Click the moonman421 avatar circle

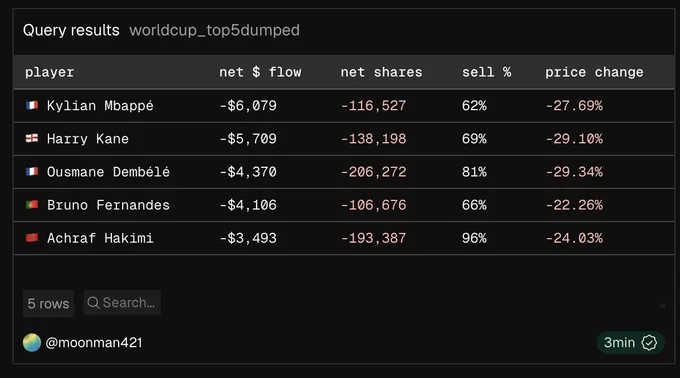[x=32, y=342]
